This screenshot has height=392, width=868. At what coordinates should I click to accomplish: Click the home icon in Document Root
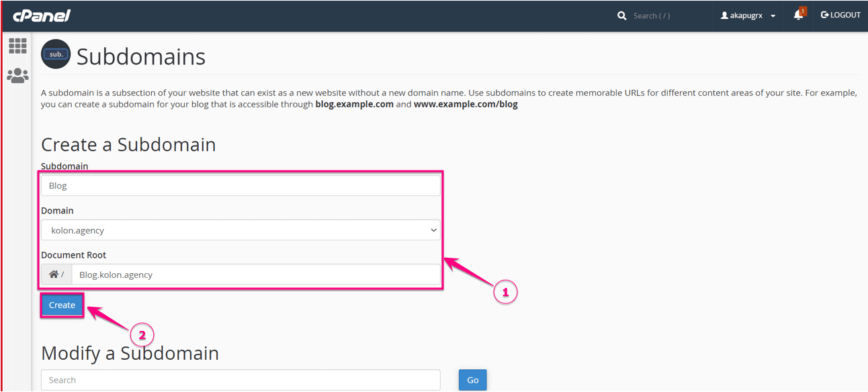tap(54, 275)
